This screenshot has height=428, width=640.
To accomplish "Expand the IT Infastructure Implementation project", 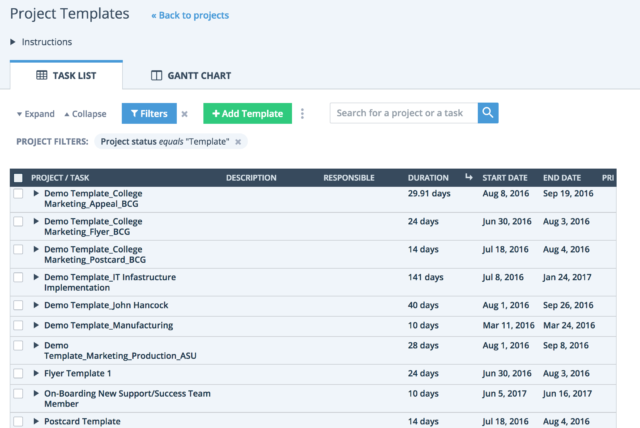I will coord(36,277).
